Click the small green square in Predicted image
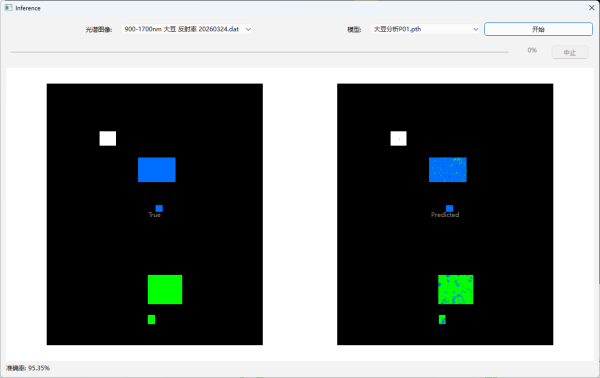 [442, 319]
